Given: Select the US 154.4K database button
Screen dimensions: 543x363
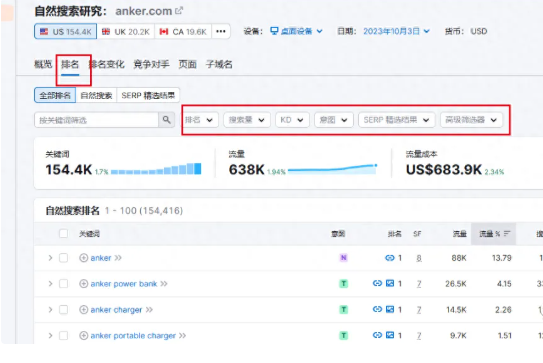Looking at the screenshot, I should pos(65,32).
